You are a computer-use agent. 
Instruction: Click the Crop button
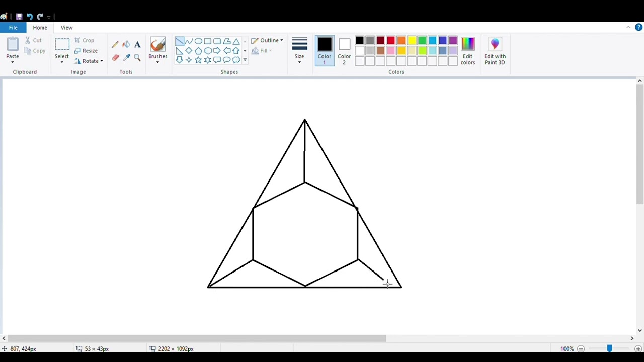85,40
